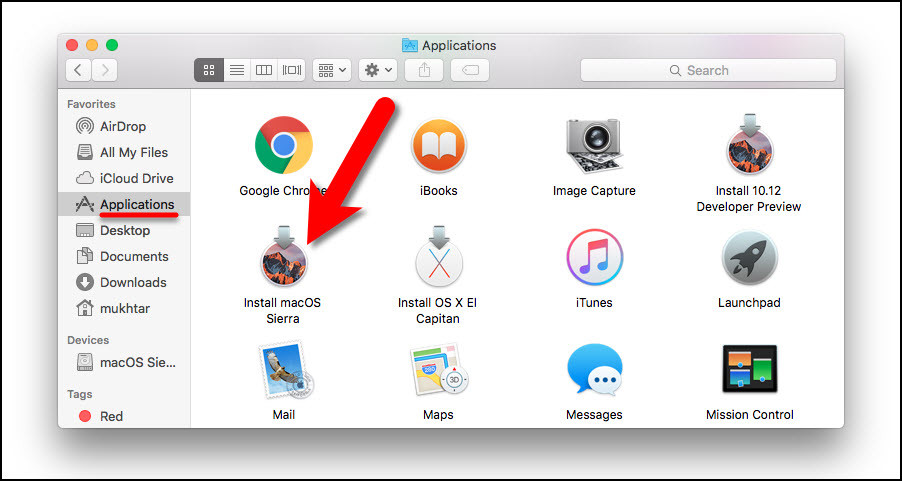Click the Image Capture camera icon
The height and width of the screenshot is (481, 902).
tap(594, 146)
